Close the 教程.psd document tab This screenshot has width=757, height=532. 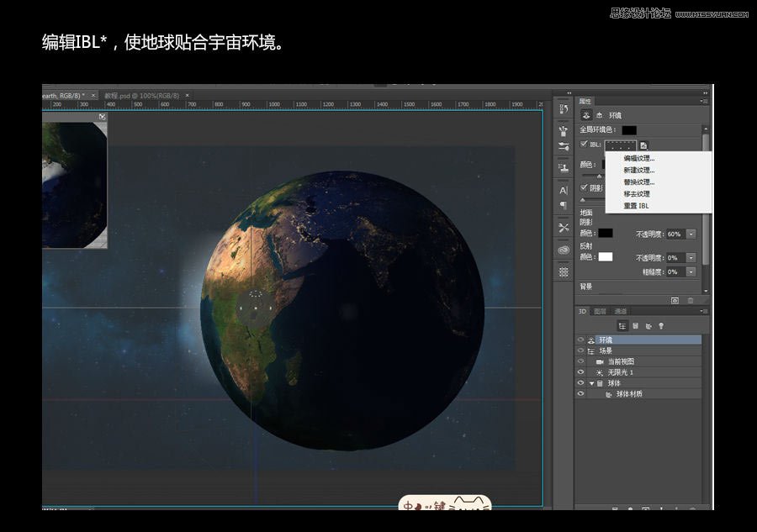point(188,96)
